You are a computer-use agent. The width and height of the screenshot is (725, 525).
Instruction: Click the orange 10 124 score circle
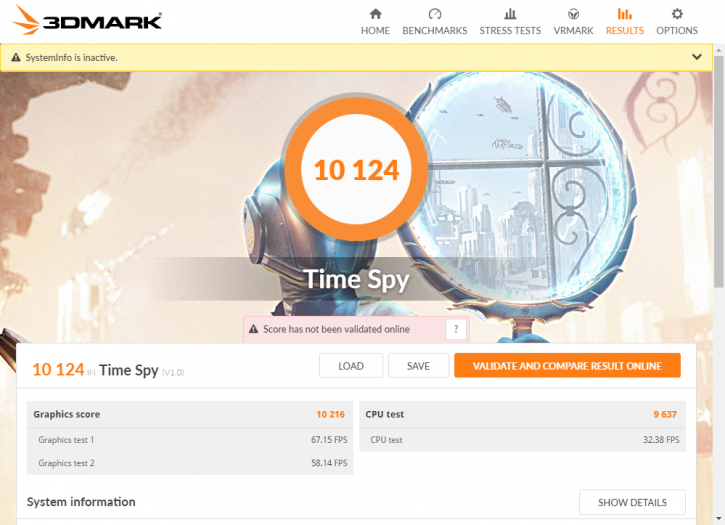(x=356, y=169)
